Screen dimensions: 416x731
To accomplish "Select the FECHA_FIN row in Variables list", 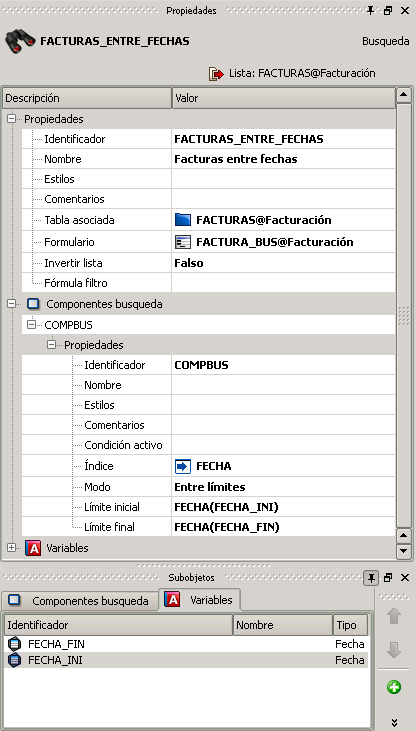I will pos(187,644).
